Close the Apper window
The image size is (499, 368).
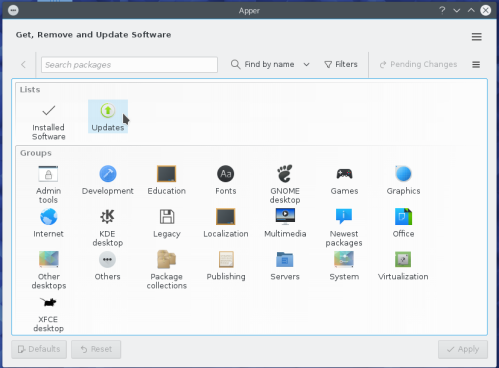pyautogui.click(x=486, y=10)
